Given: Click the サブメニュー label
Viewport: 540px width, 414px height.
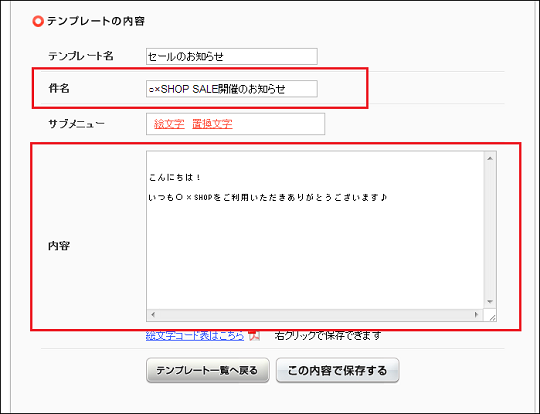Looking at the screenshot, I should coord(76,124).
